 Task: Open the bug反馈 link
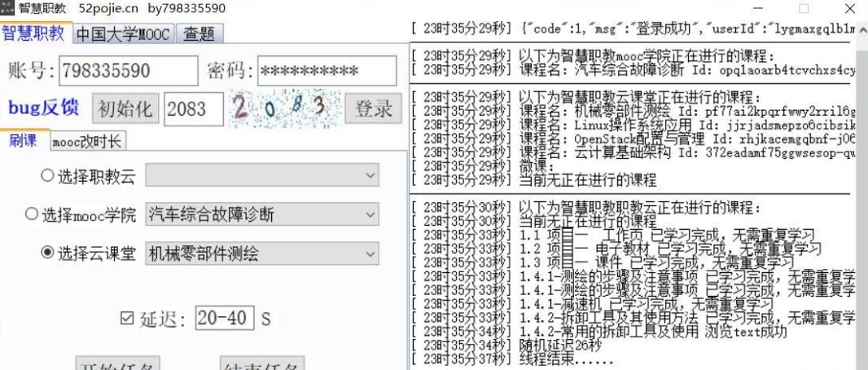tap(43, 108)
